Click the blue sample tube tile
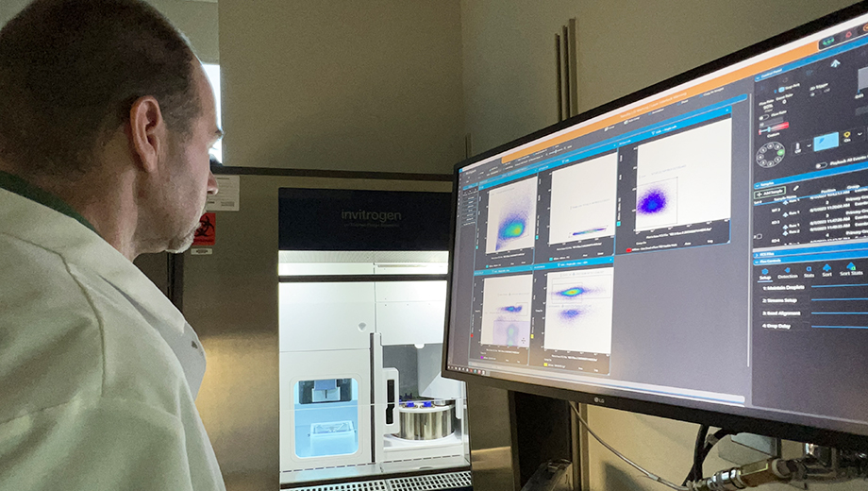Screen dimensions: 868x491 tap(826, 141)
